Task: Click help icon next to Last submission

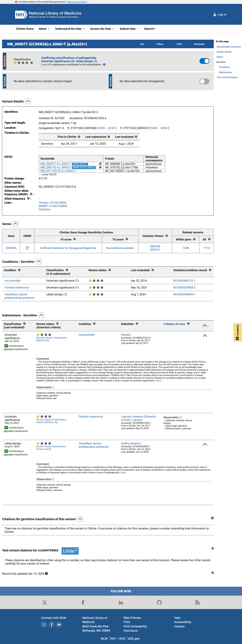Action: 109,137
